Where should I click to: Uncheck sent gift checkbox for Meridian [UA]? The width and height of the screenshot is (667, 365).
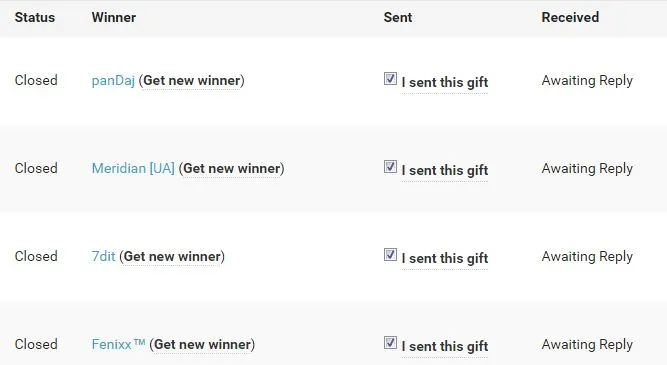point(390,167)
